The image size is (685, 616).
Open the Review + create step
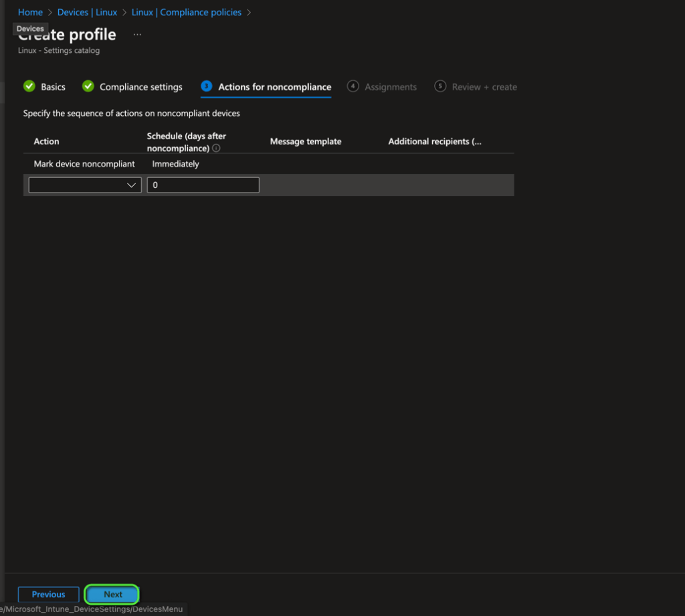click(x=484, y=87)
